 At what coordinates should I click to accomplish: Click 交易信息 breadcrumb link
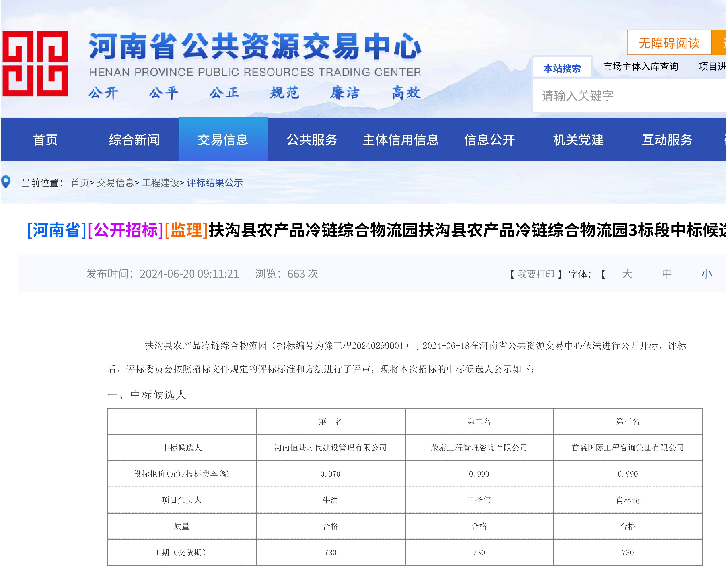click(x=115, y=183)
